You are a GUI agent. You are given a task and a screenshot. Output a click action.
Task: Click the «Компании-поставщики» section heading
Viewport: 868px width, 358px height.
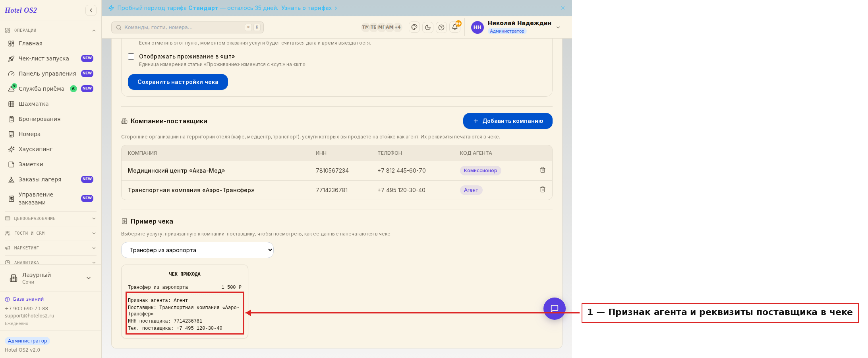169,121
